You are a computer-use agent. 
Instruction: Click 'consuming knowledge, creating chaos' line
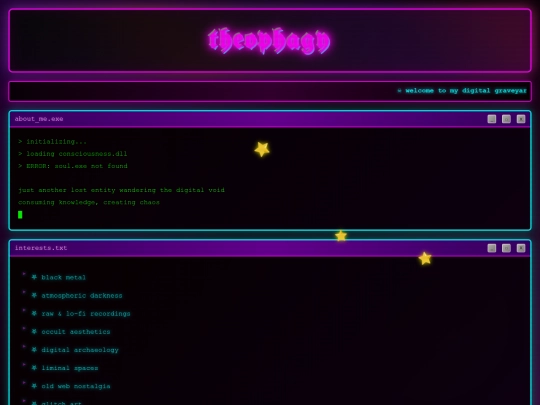pos(89,202)
